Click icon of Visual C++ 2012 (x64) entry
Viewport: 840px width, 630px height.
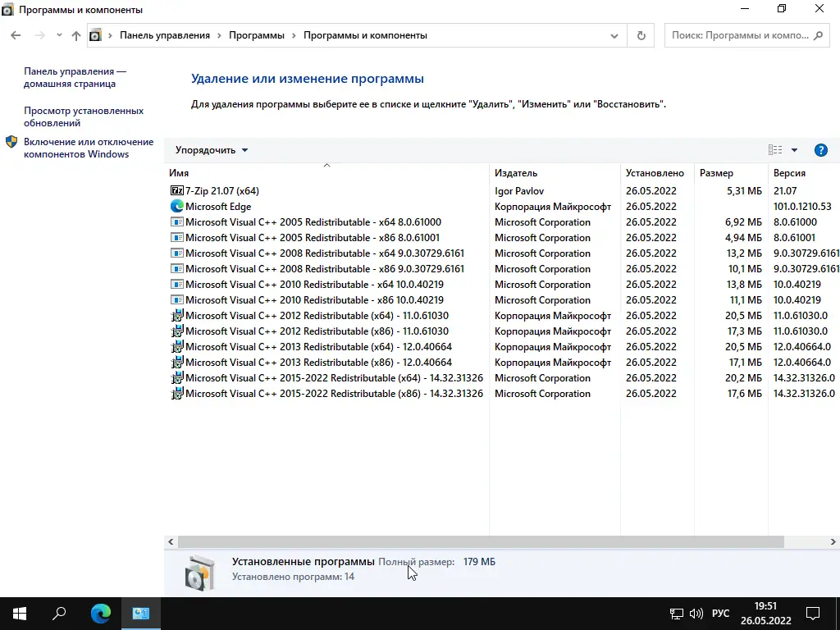click(x=177, y=316)
